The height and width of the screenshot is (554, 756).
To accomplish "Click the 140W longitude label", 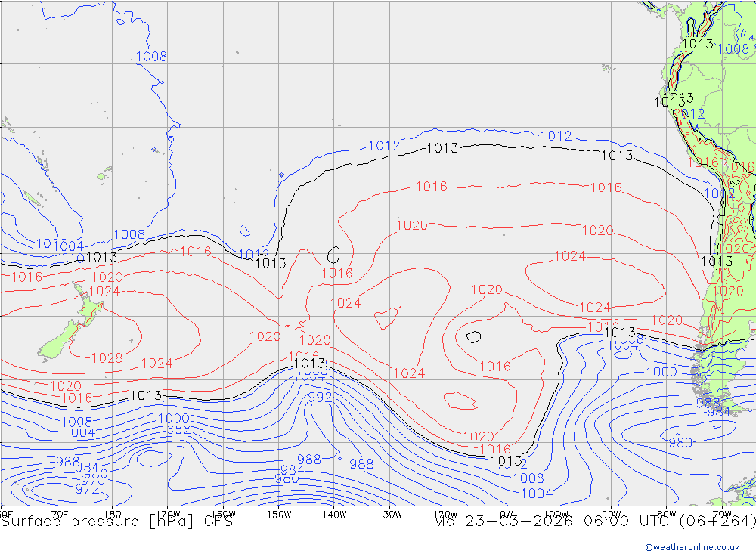I will (x=334, y=515).
